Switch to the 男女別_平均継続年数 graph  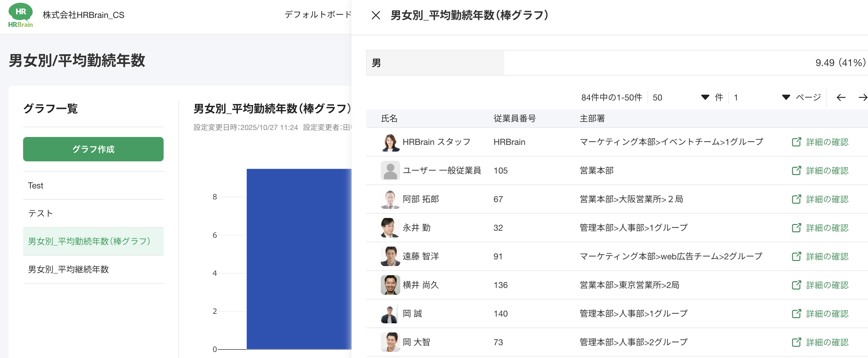(x=69, y=270)
